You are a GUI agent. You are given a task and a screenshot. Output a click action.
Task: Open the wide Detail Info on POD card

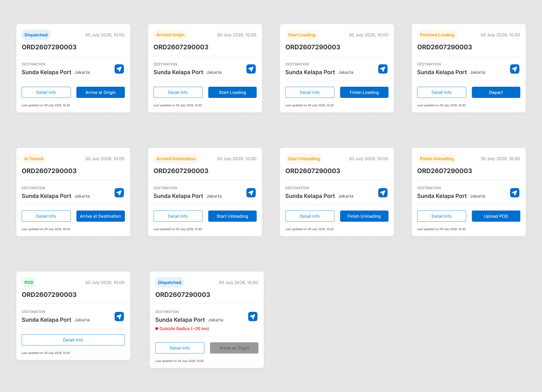(x=73, y=340)
